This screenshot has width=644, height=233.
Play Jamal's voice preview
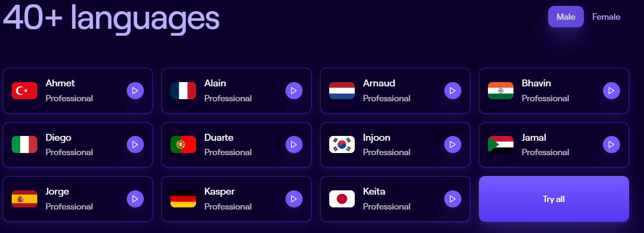click(x=612, y=144)
